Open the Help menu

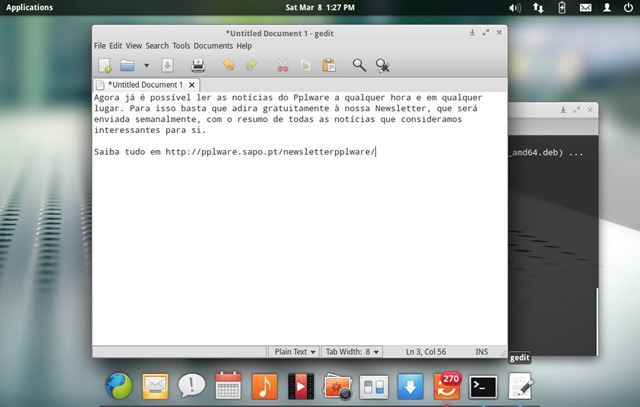click(x=244, y=46)
